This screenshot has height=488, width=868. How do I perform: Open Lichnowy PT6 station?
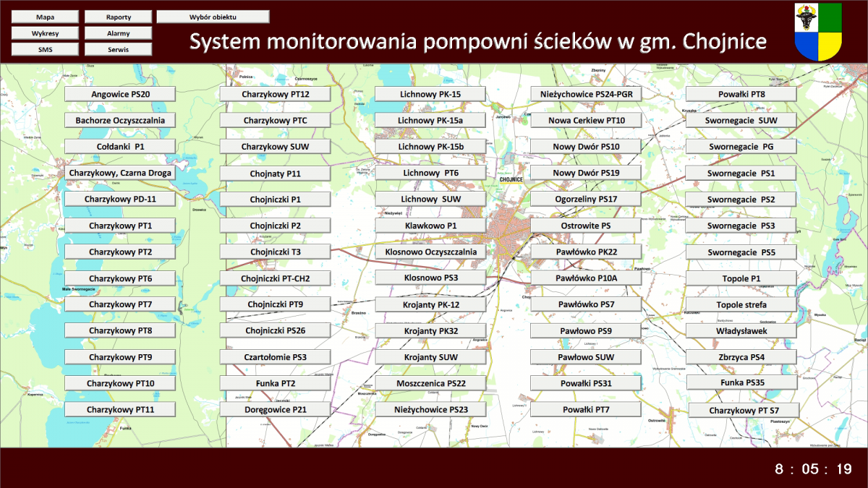(431, 173)
